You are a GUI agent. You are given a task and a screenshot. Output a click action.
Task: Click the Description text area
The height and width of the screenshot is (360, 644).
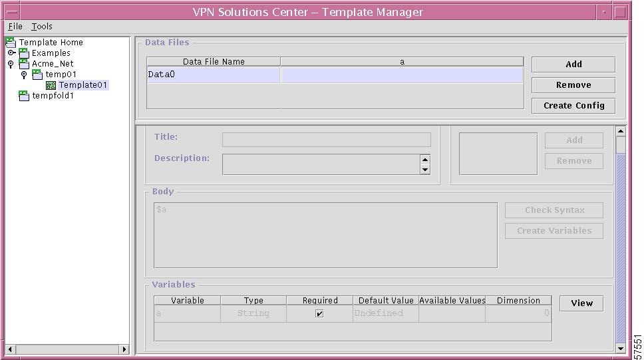coord(321,164)
